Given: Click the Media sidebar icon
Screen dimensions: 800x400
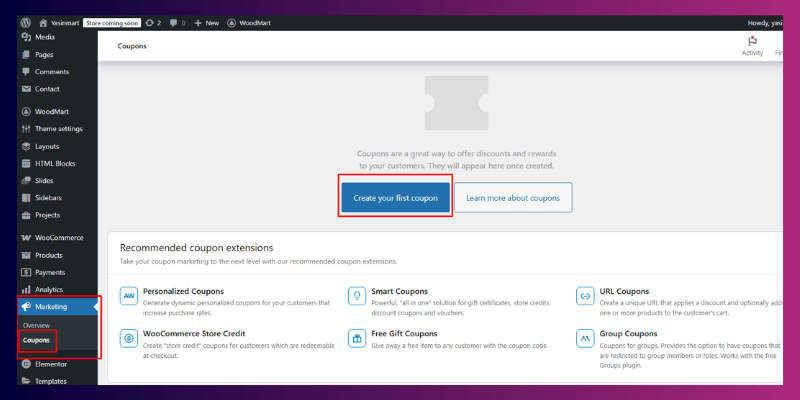Looking at the screenshot, I should (27, 37).
